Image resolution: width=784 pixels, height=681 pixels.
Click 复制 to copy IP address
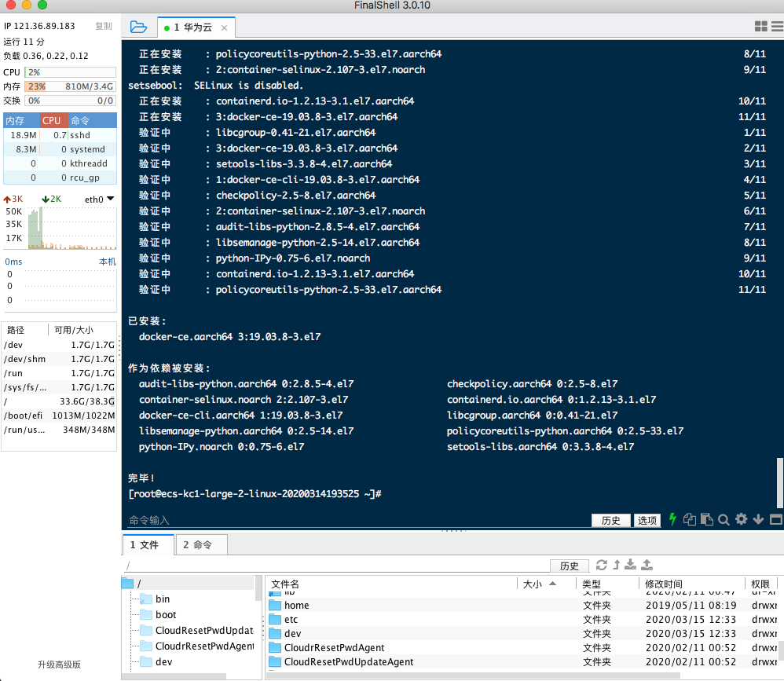104,26
